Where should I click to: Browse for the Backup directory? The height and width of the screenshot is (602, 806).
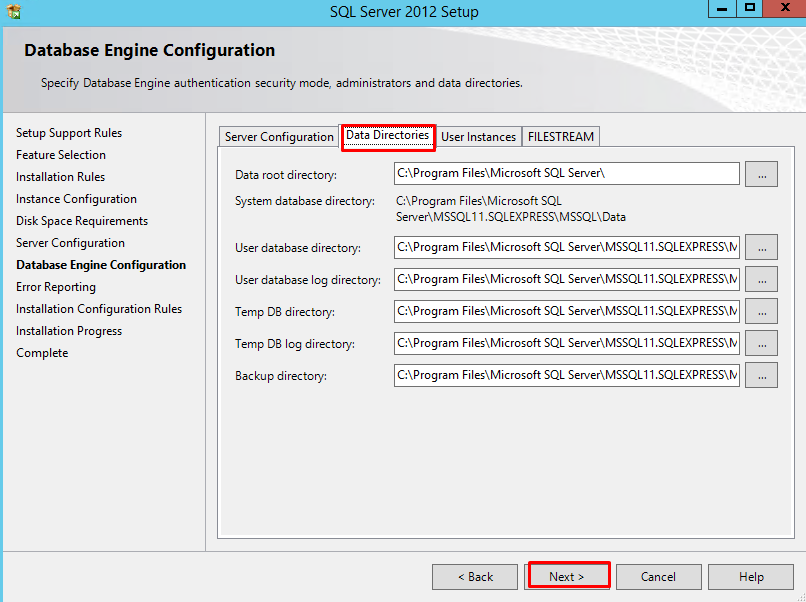pyautogui.click(x=761, y=375)
